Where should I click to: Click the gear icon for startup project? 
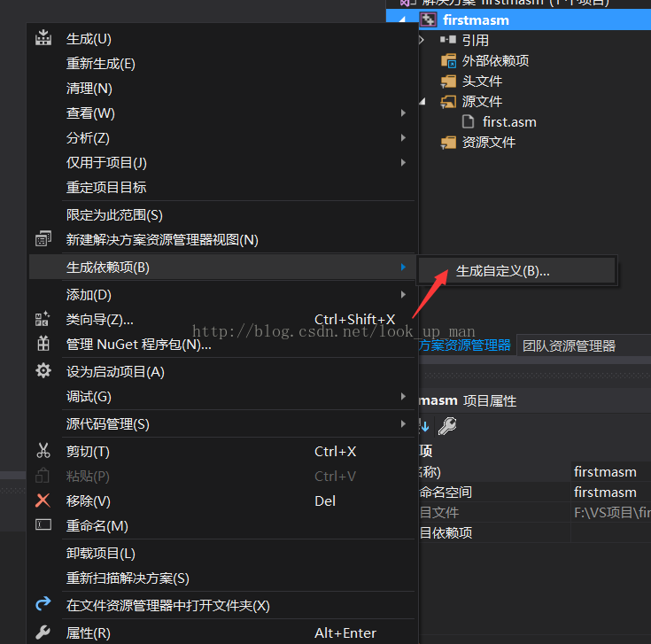(x=43, y=371)
